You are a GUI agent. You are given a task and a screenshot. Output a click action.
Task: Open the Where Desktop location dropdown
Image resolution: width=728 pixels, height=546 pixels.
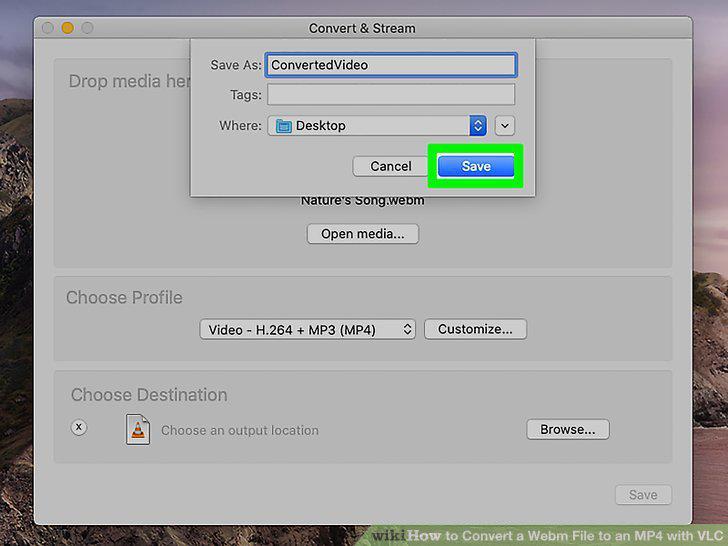(x=377, y=125)
